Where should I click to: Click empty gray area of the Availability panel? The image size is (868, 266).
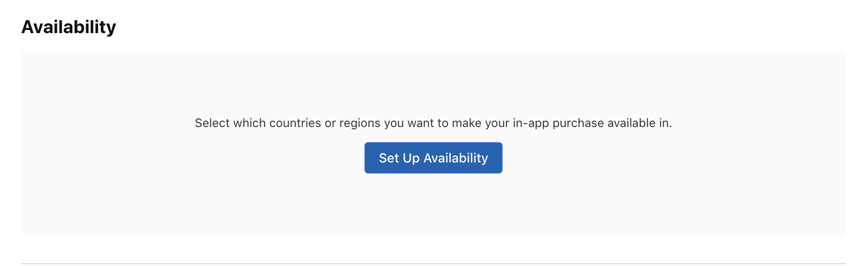(x=184, y=193)
